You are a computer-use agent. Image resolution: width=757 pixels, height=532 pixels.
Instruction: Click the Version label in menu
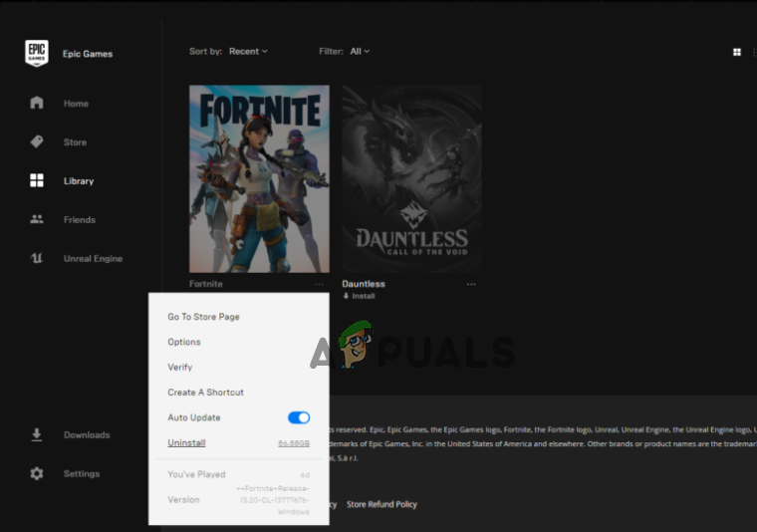click(x=183, y=500)
